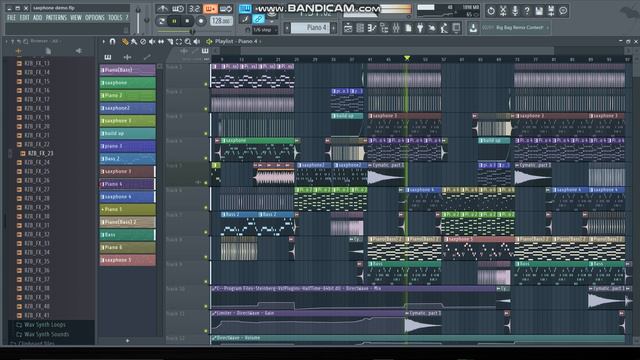This screenshot has height=360, width=640.
Task: Open the playlist options arrow menu
Action: pyautogui.click(x=103, y=41)
